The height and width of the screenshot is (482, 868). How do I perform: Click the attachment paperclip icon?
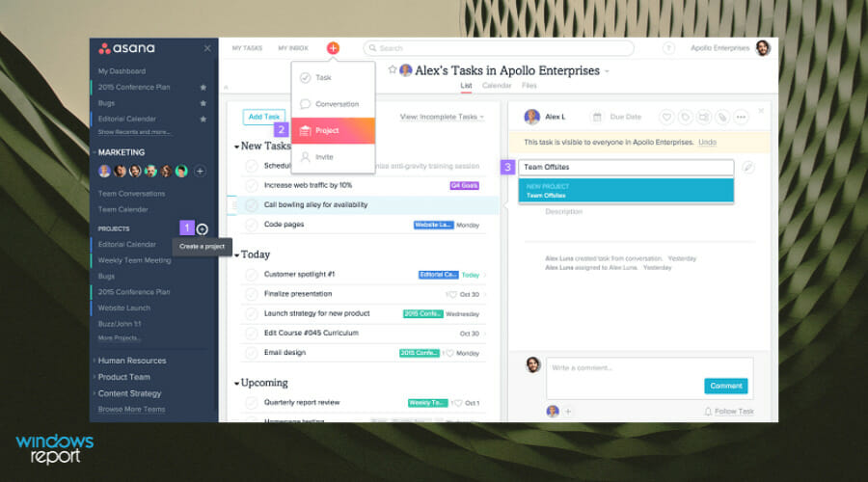(x=722, y=117)
